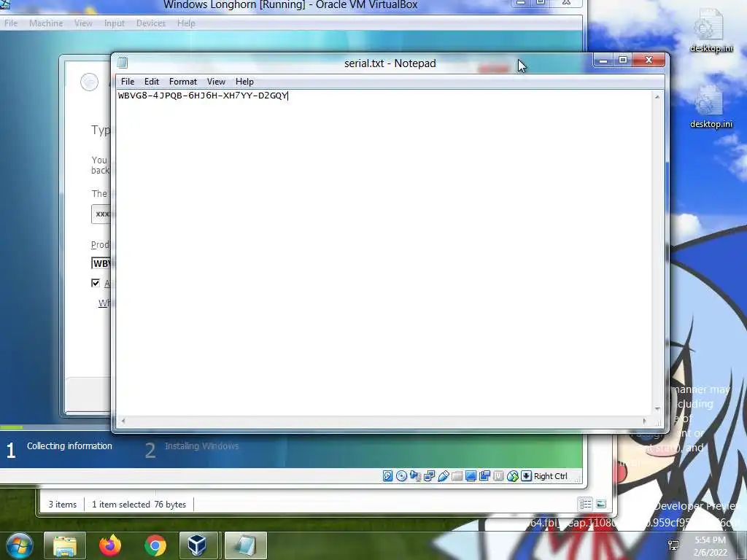Open Notepad Help menu
Viewport: 747px width, 560px height.
[x=244, y=82]
